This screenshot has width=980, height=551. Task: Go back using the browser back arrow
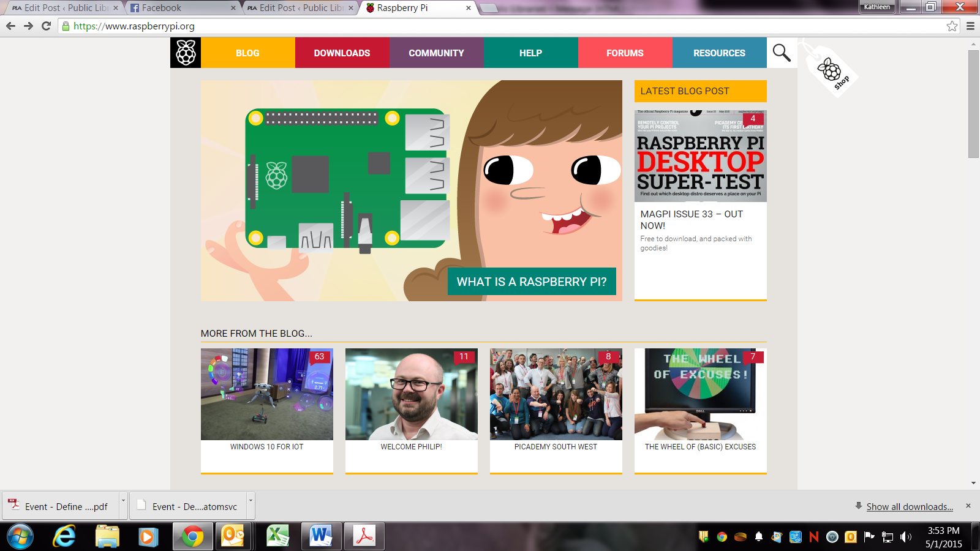(10, 26)
